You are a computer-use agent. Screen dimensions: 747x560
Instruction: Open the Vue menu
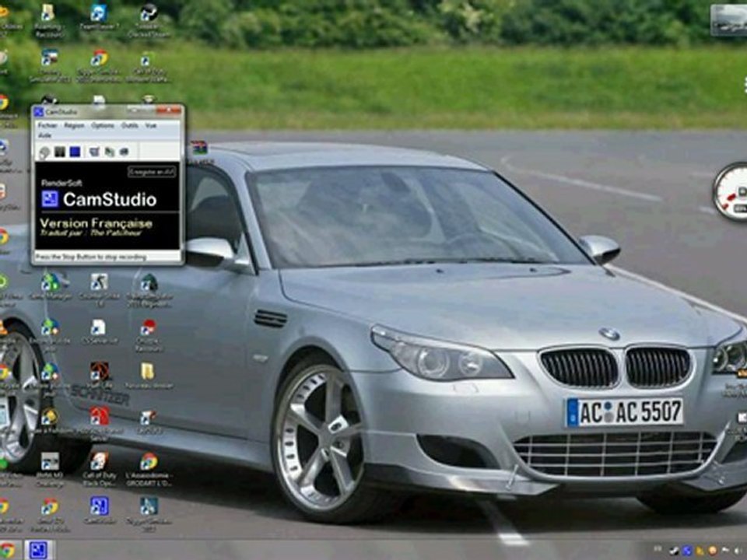(150, 125)
